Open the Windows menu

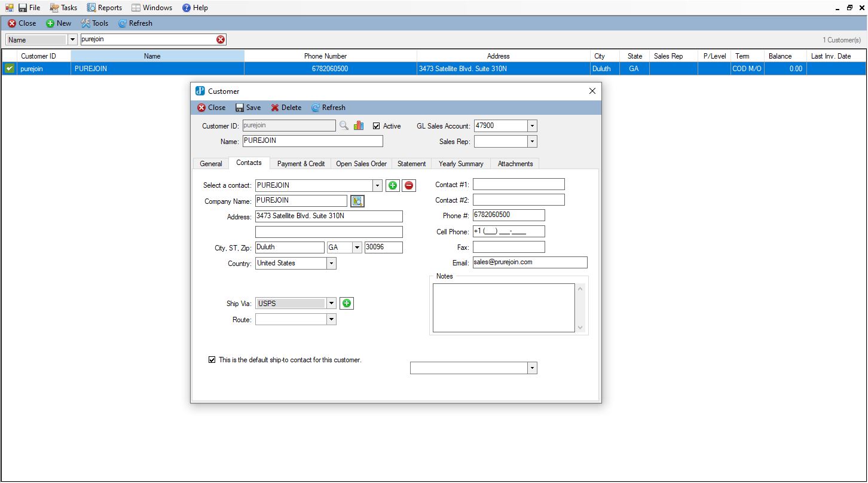[152, 8]
